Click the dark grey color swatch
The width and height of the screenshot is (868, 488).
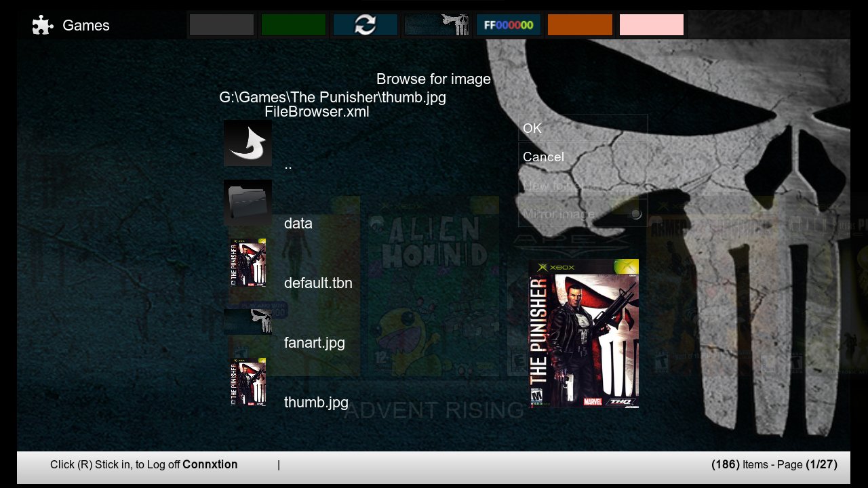[x=222, y=25]
